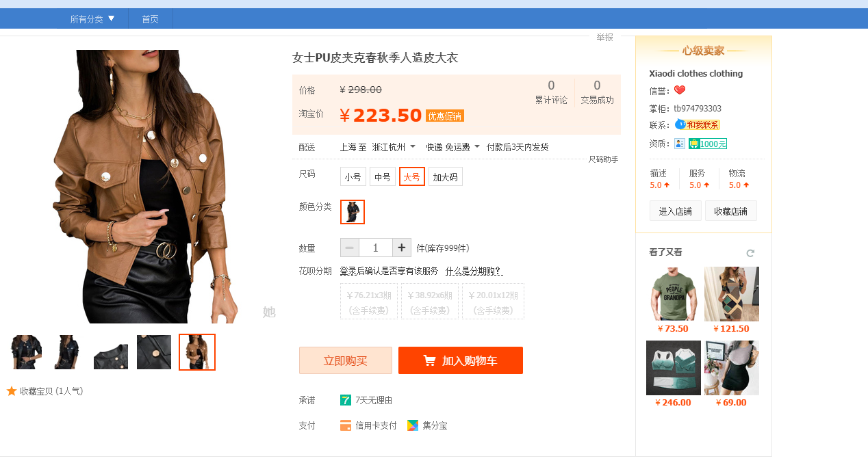Click the 收藏店铺 button

731,211
